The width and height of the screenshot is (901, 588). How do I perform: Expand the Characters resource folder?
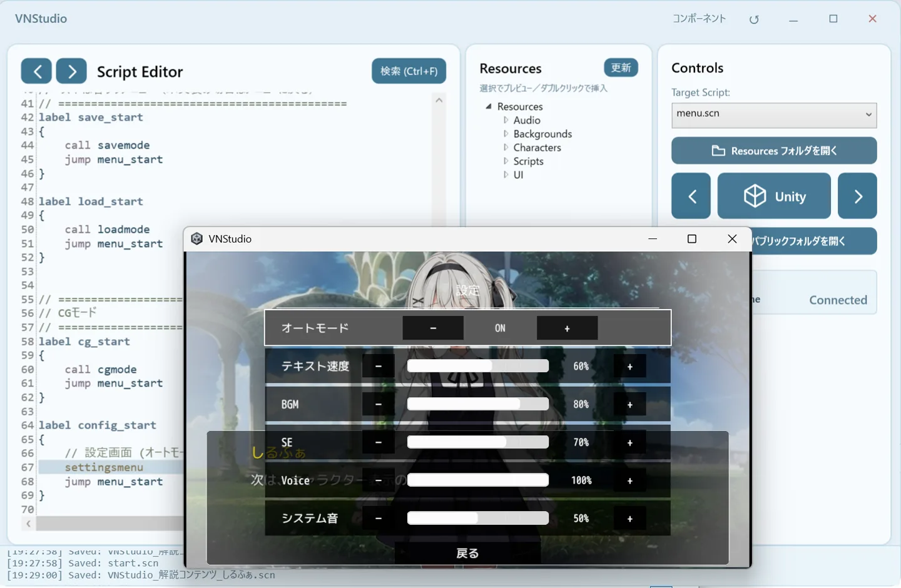[506, 148]
